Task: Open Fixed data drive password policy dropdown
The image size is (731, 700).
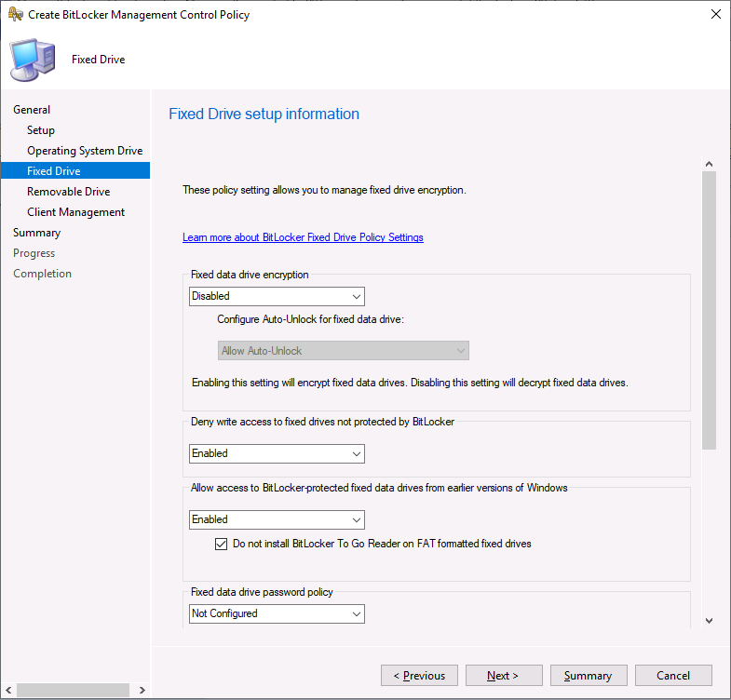Action: tap(277, 613)
